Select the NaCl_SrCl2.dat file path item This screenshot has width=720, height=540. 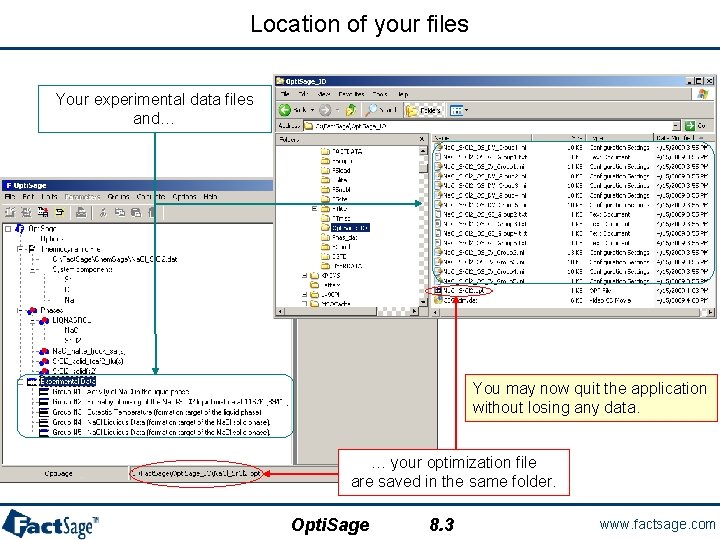(x=115, y=259)
